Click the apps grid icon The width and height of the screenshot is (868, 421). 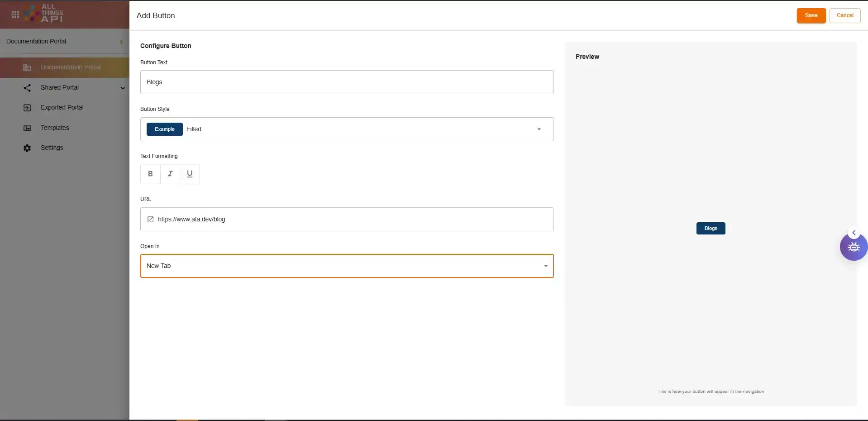click(15, 14)
